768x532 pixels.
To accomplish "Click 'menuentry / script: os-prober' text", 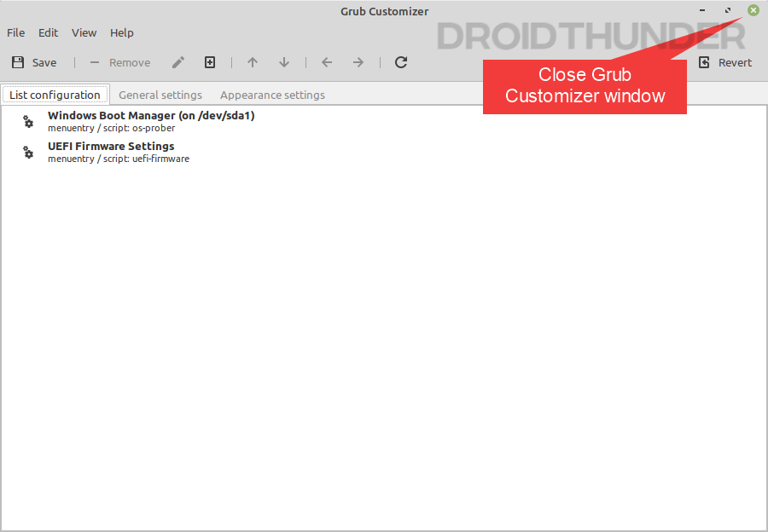I will pos(111,128).
